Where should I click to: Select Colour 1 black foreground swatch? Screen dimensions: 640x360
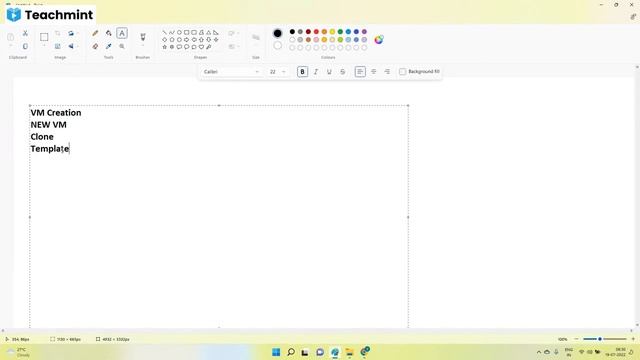[x=278, y=33]
